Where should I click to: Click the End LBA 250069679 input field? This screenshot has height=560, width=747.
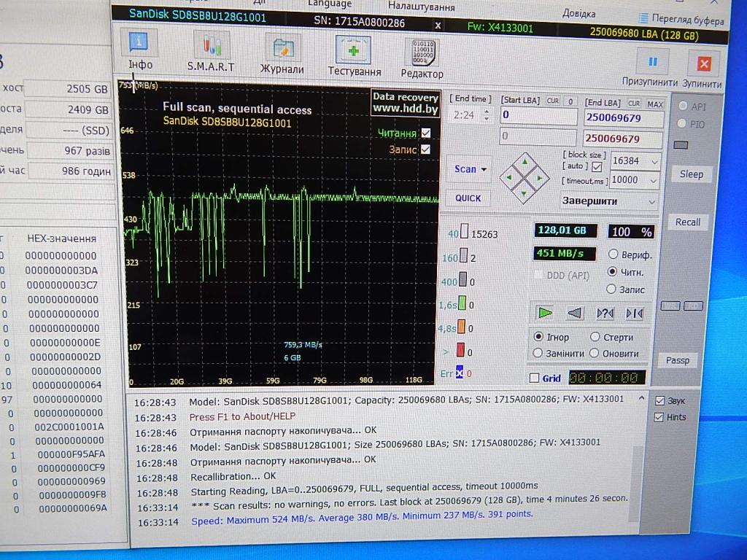coord(624,118)
